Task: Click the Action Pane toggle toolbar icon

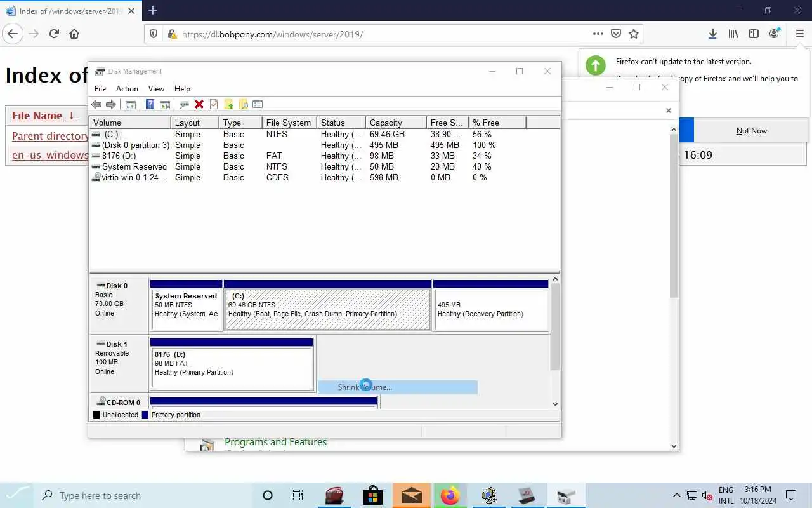Action: [165, 105]
